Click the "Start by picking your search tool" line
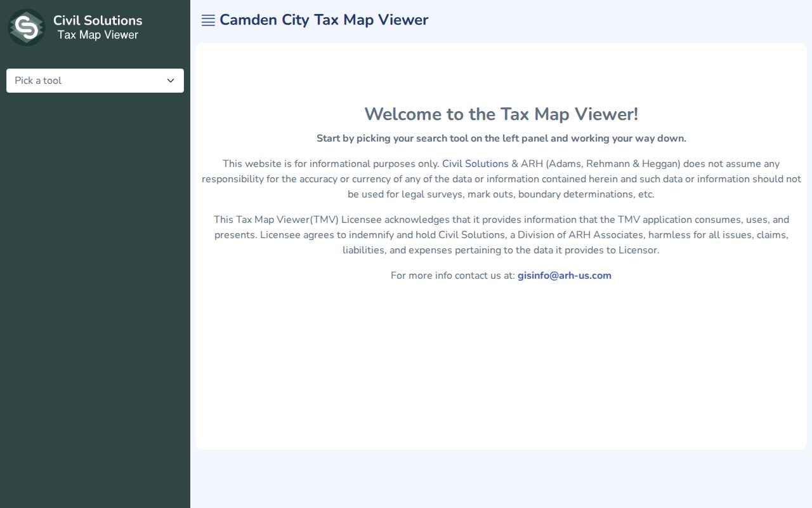Image resolution: width=812 pixels, height=508 pixels. (501, 138)
